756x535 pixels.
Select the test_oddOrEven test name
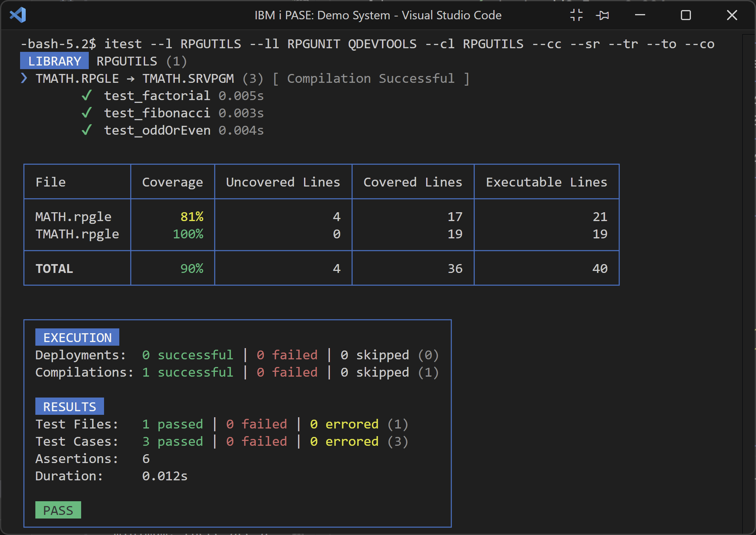tap(157, 130)
